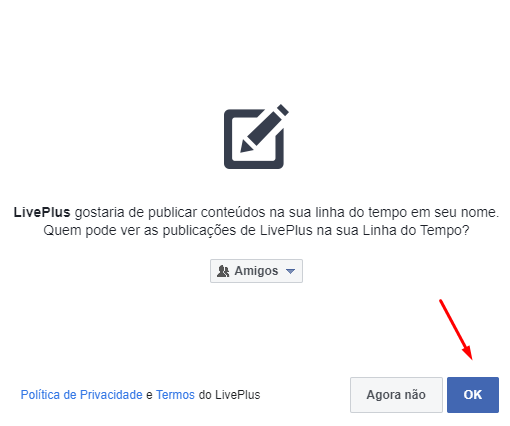Viewport: 510px width, 426px height.
Task: Click the sentence about publishing in your name
Action: 256,212
